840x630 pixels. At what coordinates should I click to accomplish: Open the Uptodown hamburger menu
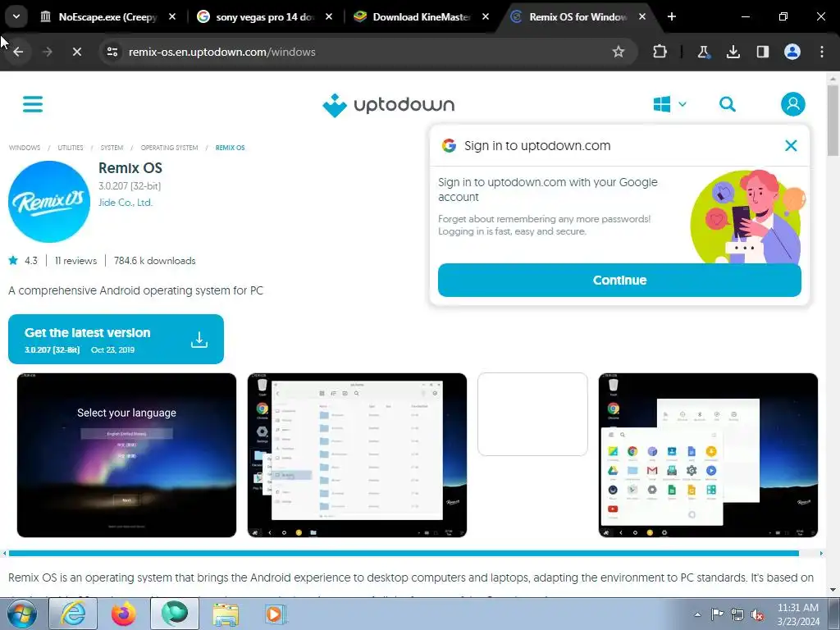33,104
